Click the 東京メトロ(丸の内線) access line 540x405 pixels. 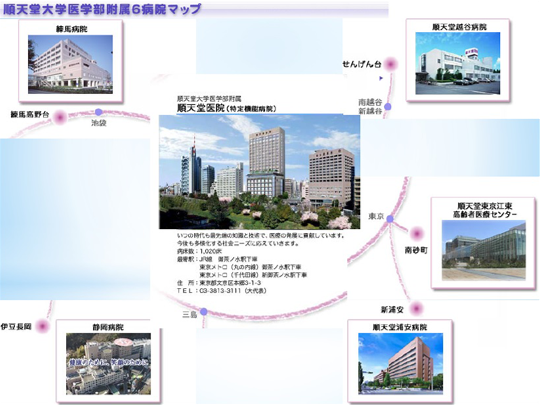(x=250, y=267)
